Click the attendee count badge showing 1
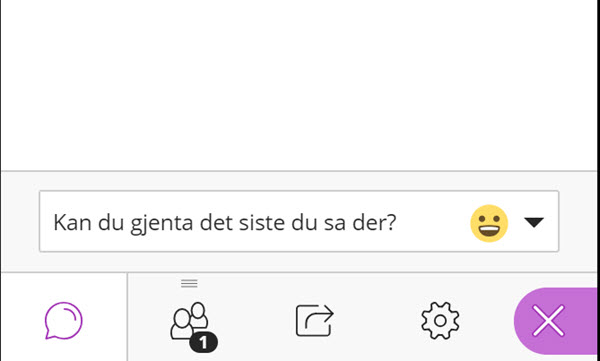 click(204, 342)
